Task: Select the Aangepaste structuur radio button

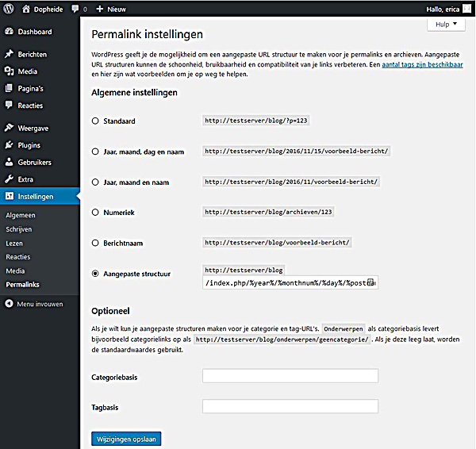Action: (95, 274)
